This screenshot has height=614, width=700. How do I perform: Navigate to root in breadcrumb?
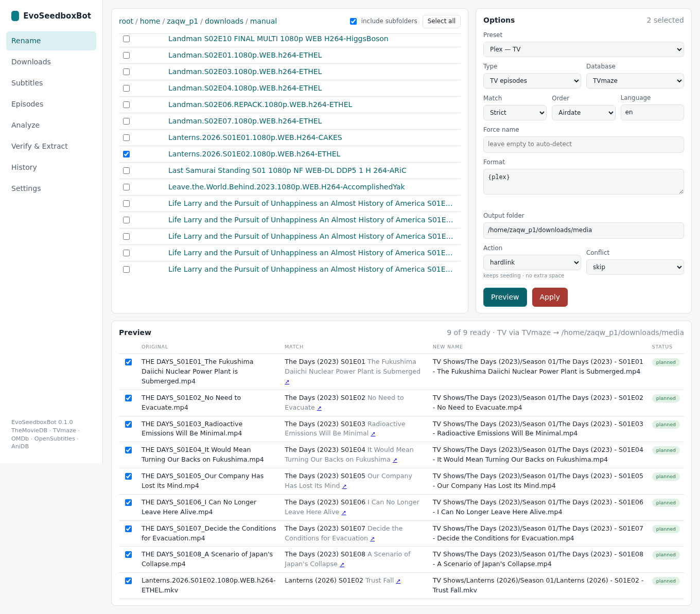tap(126, 21)
